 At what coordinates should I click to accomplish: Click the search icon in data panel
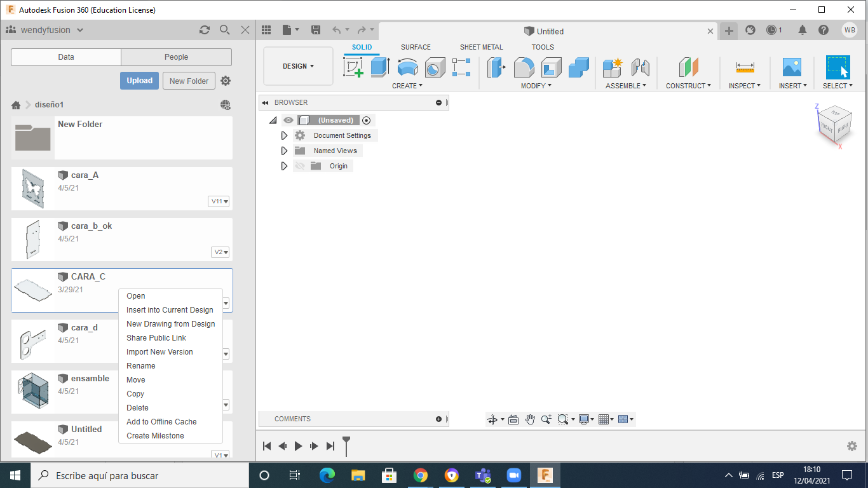(224, 30)
